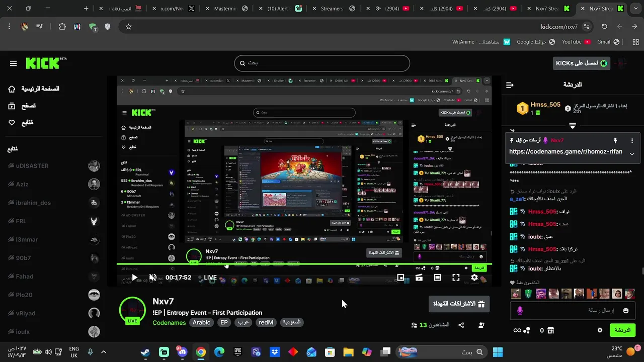Show hidden system tray icons
Image resolution: width=644 pixels, height=362 pixels.
(104, 352)
